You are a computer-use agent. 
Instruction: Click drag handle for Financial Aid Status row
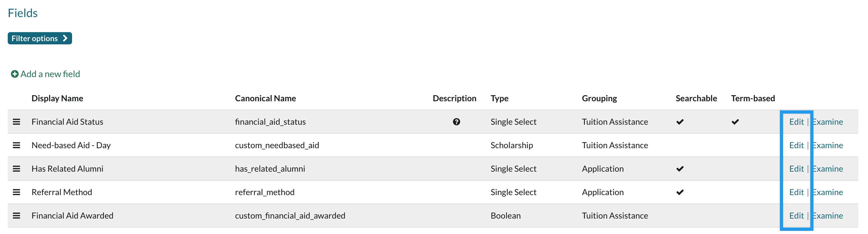pos(16,122)
